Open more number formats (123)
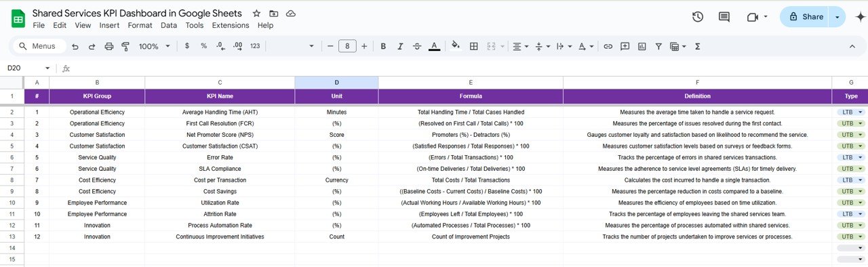 click(255, 46)
